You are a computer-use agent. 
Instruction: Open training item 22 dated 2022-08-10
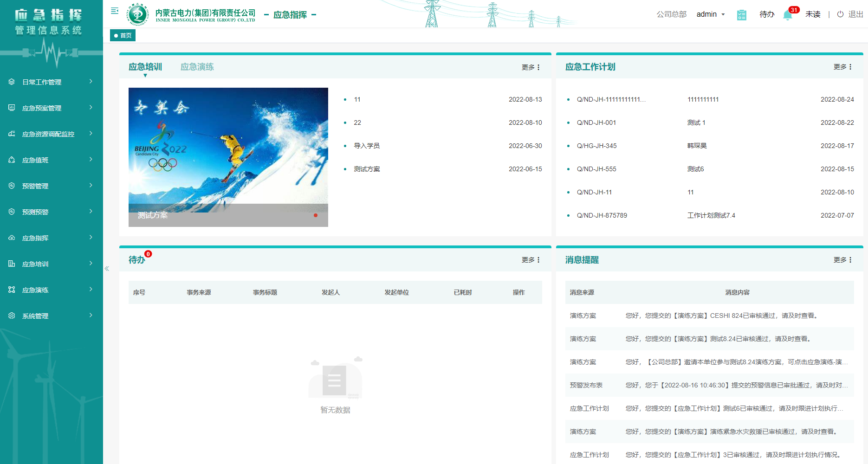click(357, 122)
